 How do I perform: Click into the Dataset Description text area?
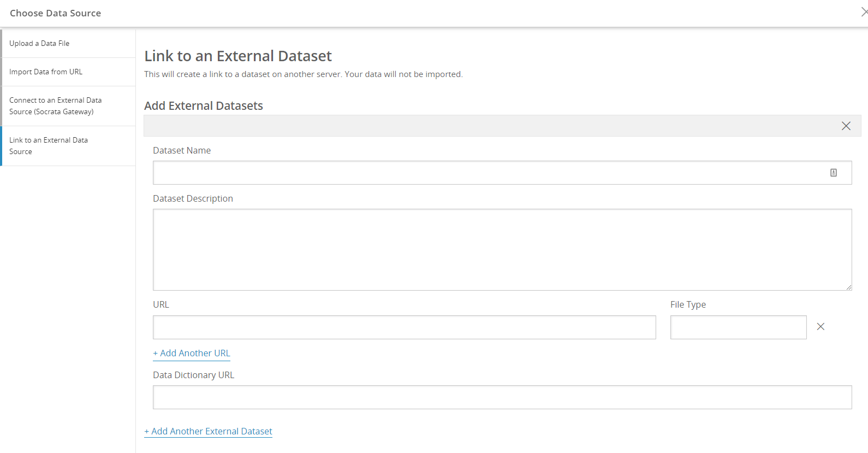(x=502, y=250)
